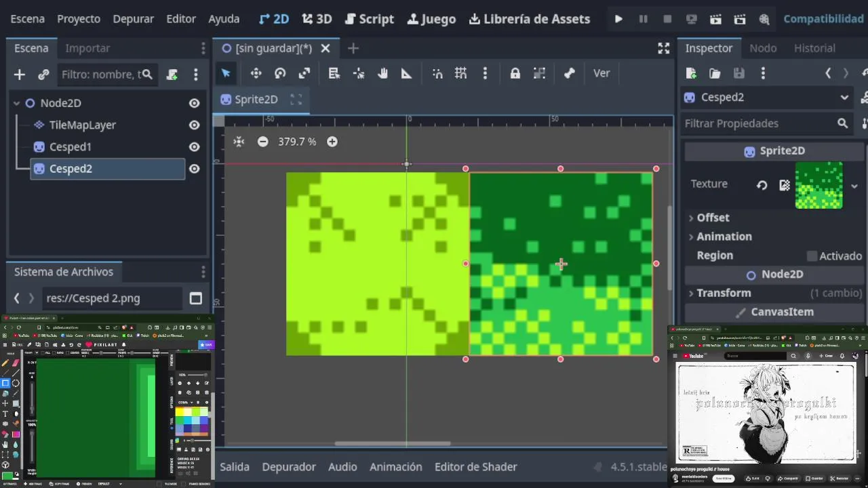Create a new resource in the Inspector
The width and height of the screenshot is (868, 488).
pyautogui.click(x=691, y=73)
